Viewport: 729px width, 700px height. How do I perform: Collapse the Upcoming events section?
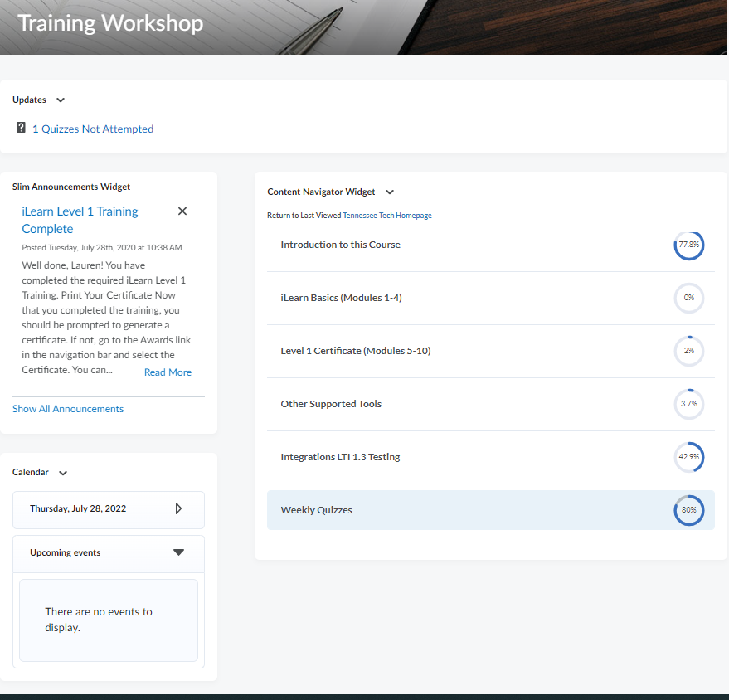point(178,552)
